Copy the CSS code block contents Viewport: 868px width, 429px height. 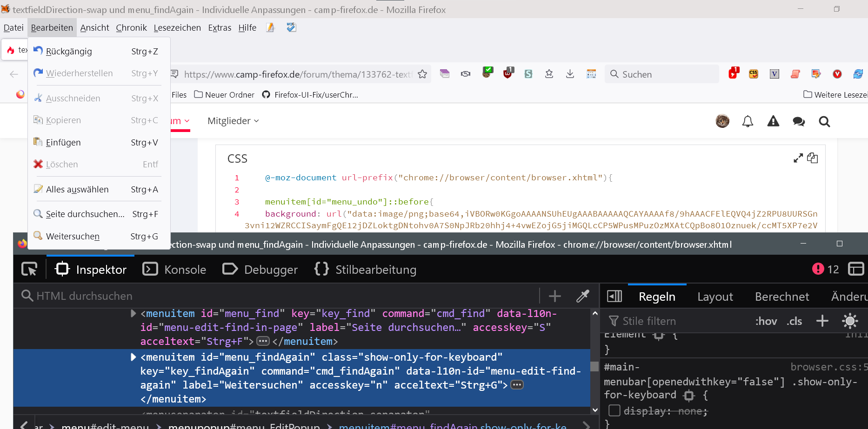pyautogui.click(x=813, y=158)
